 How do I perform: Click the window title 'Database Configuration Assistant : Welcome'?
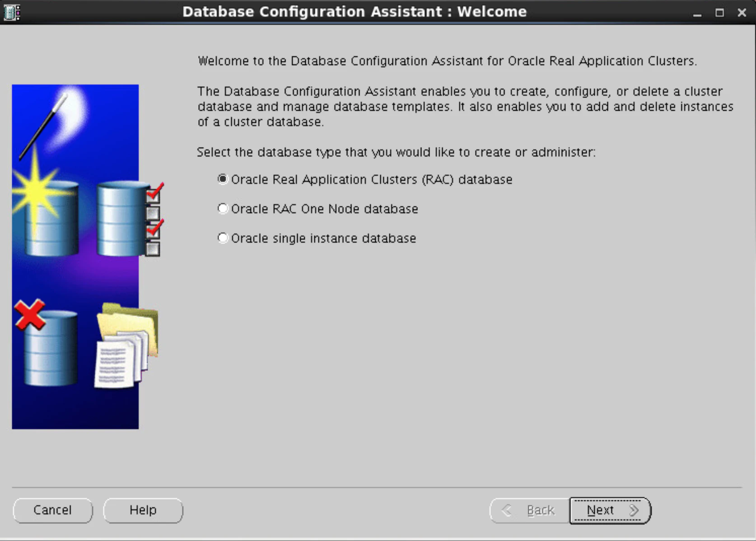tap(355, 12)
